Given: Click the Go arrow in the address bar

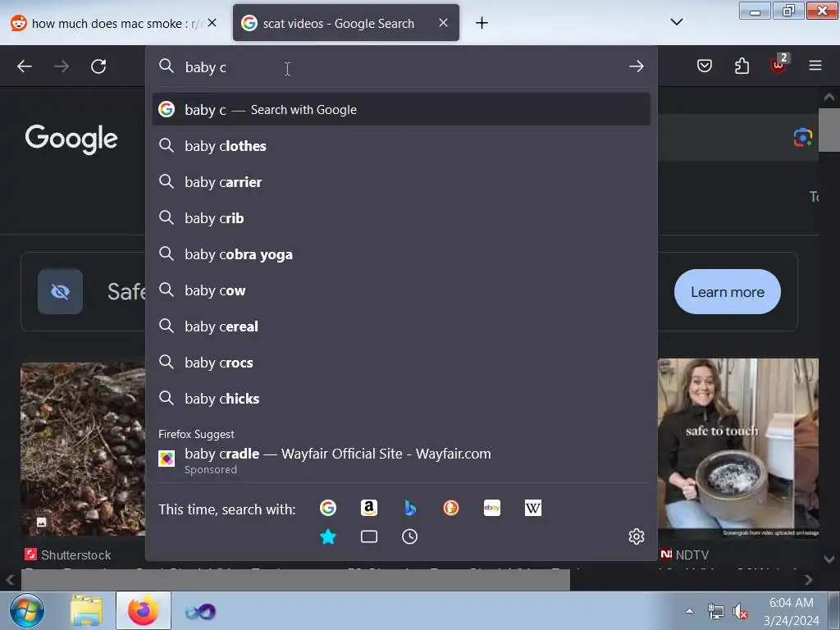Looking at the screenshot, I should tap(637, 66).
